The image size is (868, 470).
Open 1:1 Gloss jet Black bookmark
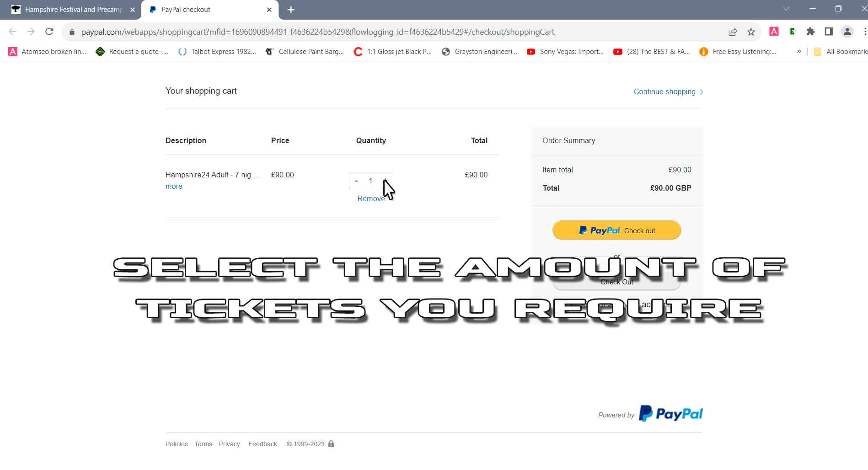pos(393,52)
